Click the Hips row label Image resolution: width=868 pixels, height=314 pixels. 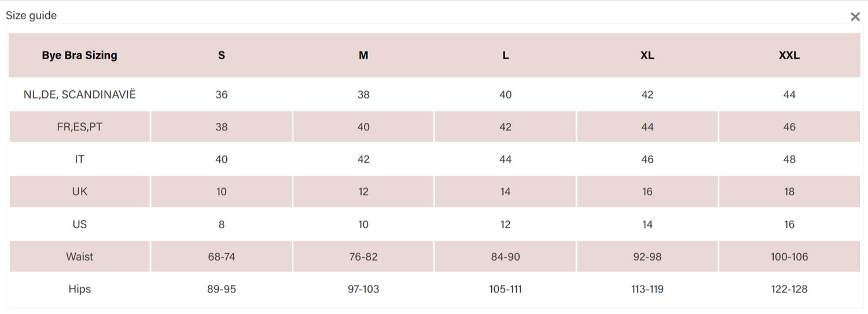click(79, 289)
